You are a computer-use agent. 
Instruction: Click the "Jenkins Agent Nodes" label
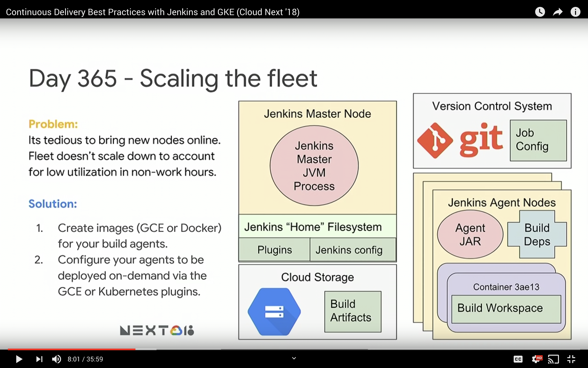coord(502,203)
